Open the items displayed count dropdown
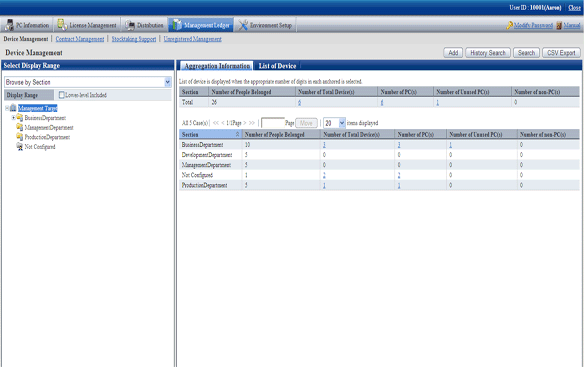The height and width of the screenshot is (367, 584). click(x=342, y=123)
